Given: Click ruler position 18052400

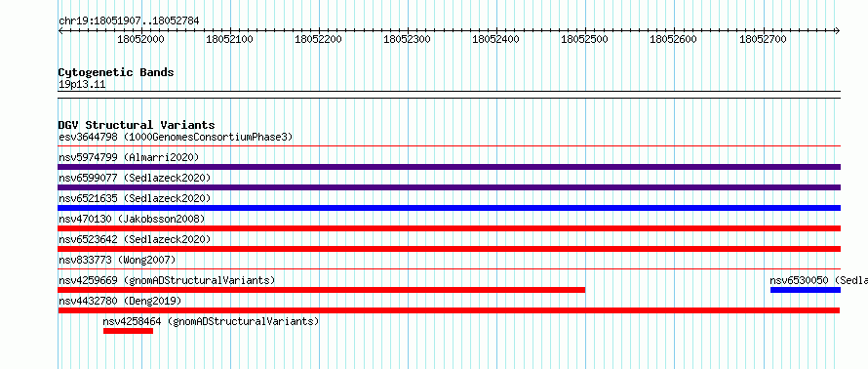Looking at the screenshot, I should pyautogui.click(x=495, y=40).
